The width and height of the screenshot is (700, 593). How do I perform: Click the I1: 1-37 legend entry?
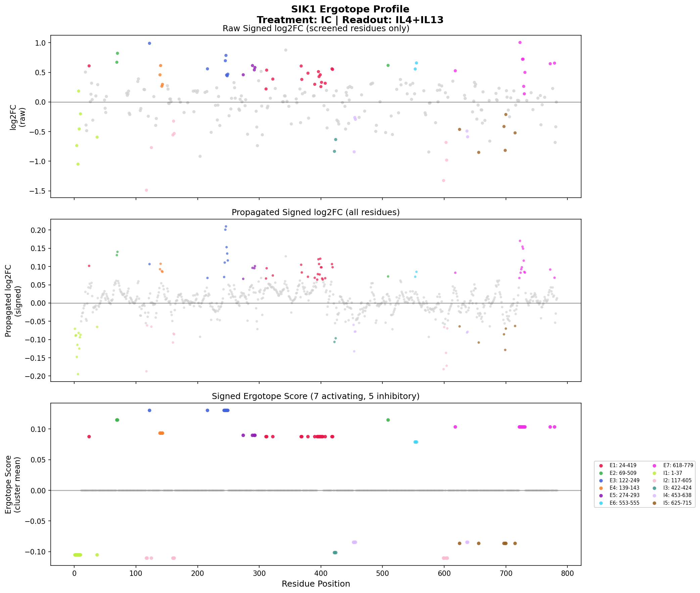[672, 473]
